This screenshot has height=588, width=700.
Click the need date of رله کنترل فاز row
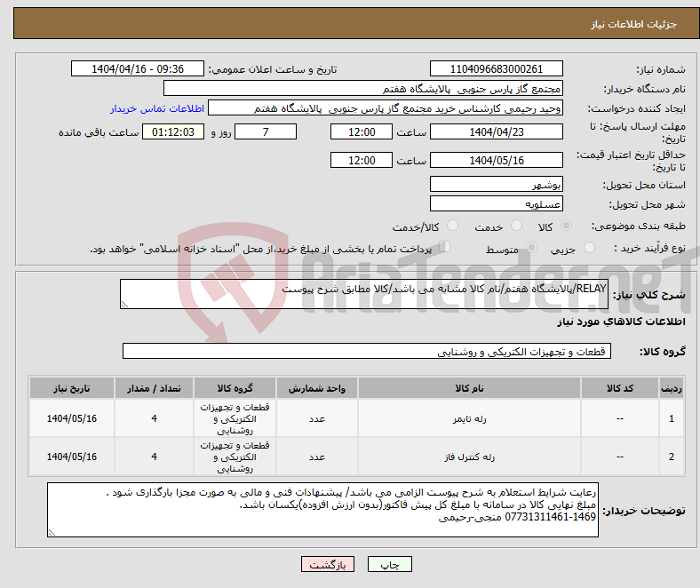pyautogui.click(x=72, y=457)
